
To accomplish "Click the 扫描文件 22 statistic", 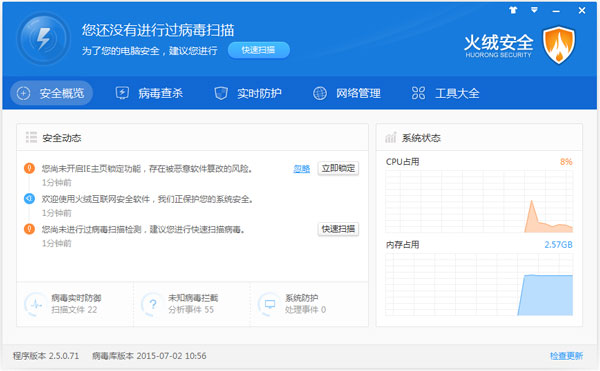I will [74, 310].
